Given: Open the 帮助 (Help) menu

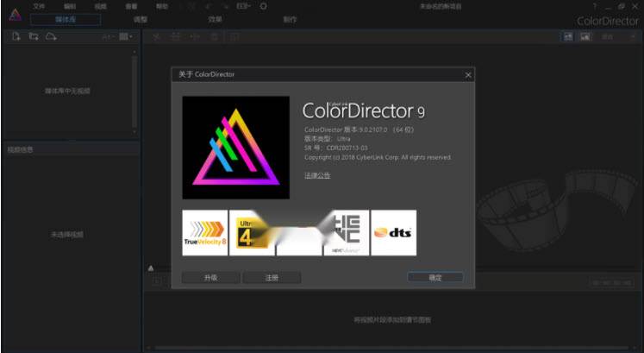Looking at the screenshot, I should pos(162,7).
